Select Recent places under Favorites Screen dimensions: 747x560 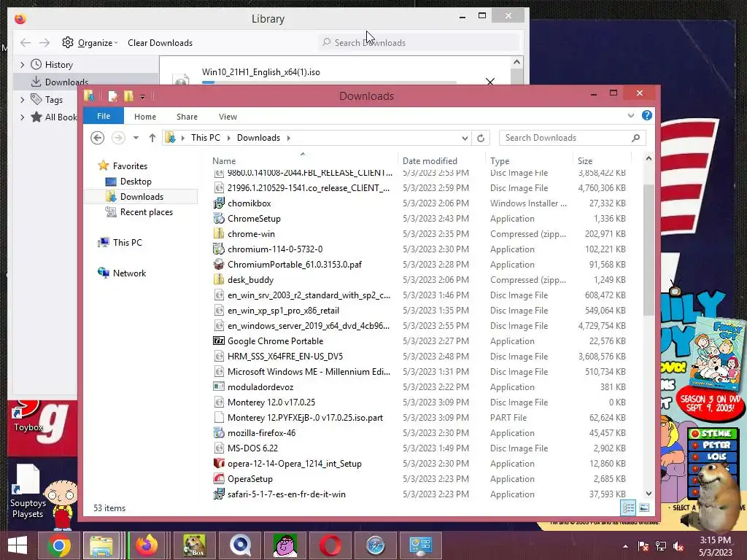click(x=146, y=212)
